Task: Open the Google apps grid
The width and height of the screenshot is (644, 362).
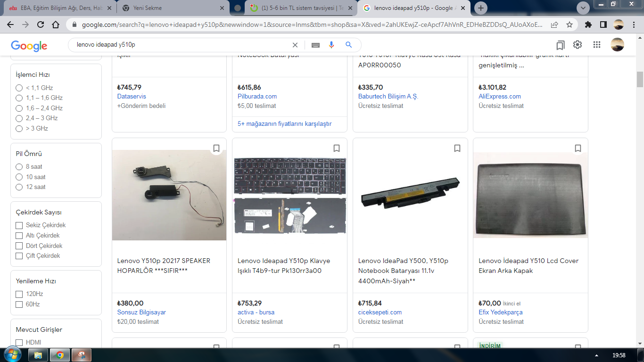Action: click(x=597, y=45)
